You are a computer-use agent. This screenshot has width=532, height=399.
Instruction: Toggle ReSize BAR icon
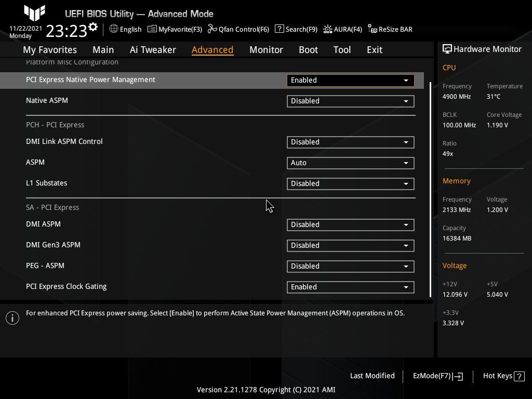[x=372, y=29]
